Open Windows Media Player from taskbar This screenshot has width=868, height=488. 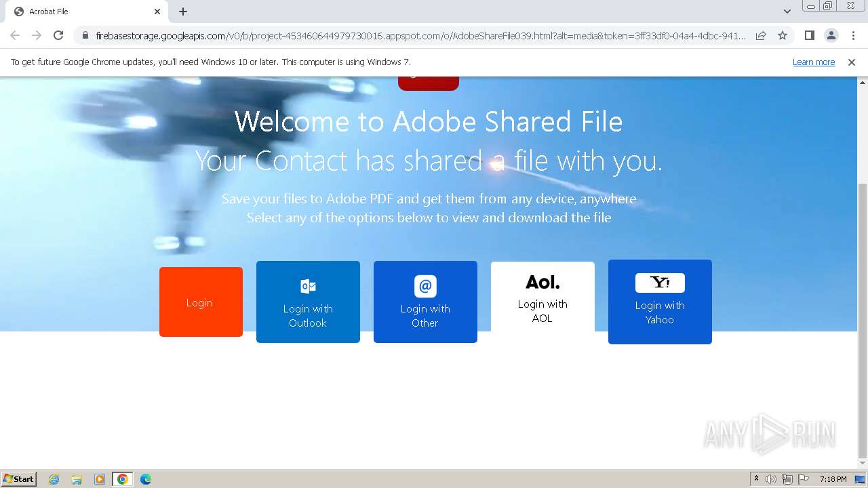point(100,479)
